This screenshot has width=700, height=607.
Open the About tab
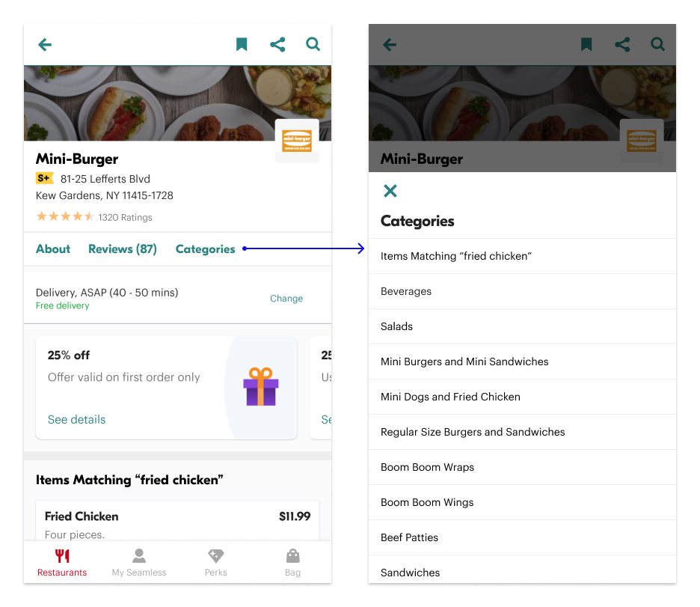[x=53, y=248]
